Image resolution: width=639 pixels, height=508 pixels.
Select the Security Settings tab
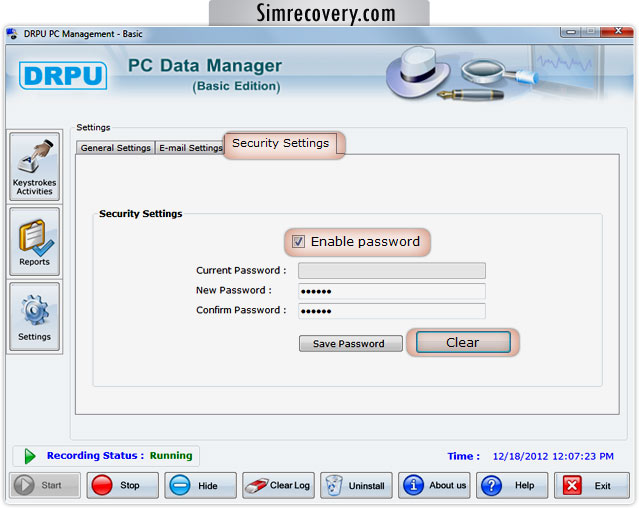click(x=281, y=143)
